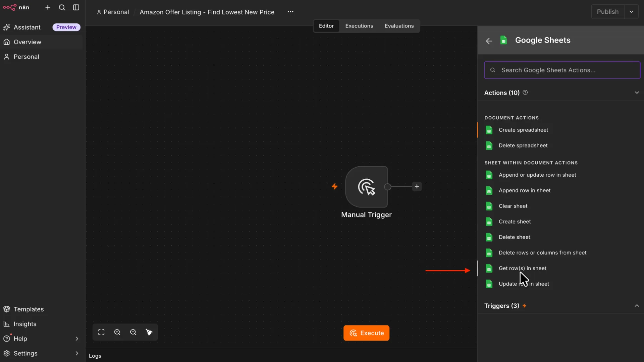Click the Manual Trigger node
The width and height of the screenshot is (644, 362).
(366, 187)
